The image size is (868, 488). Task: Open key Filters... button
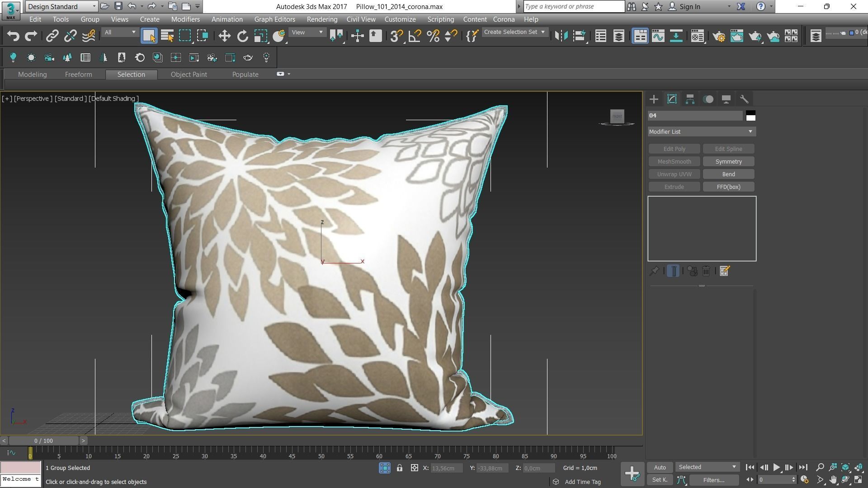click(x=714, y=480)
